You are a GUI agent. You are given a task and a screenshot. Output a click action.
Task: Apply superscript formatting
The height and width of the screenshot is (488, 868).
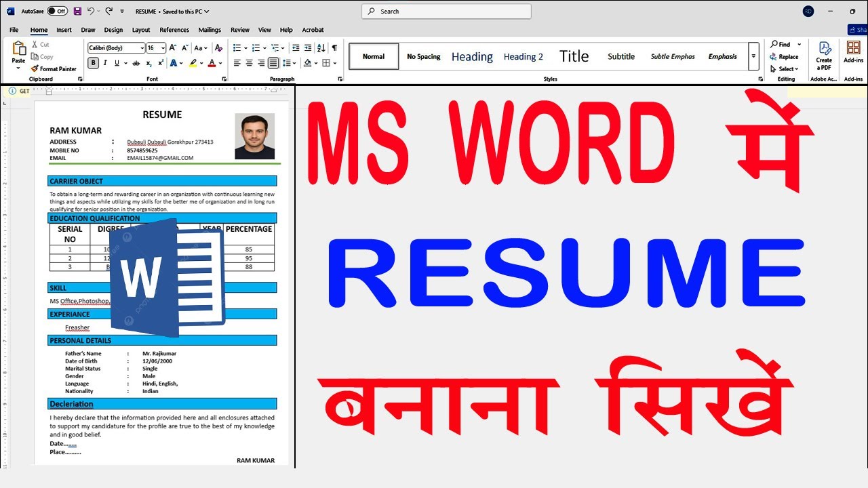pos(161,63)
